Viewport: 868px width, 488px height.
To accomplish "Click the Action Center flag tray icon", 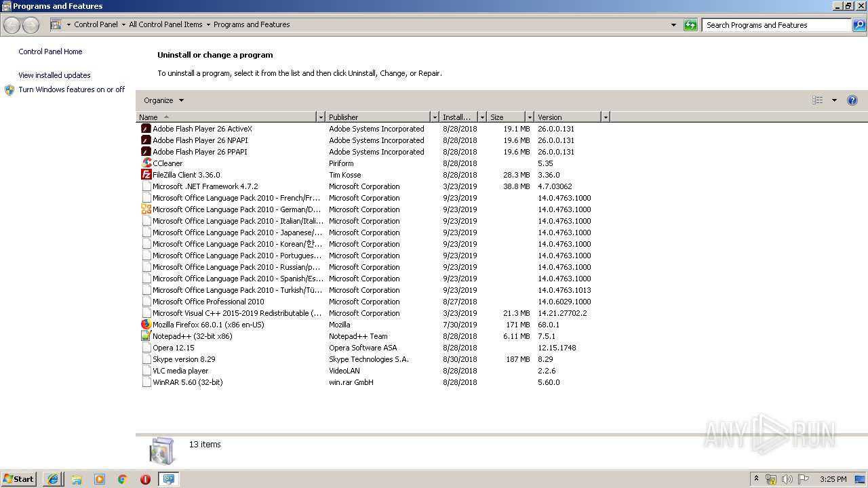I will click(804, 479).
